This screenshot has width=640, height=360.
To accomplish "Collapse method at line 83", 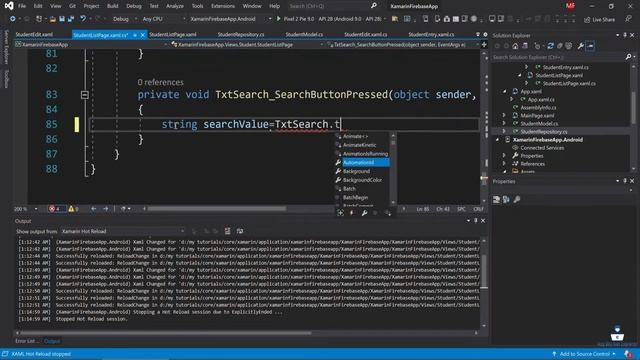I will [84, 95].
